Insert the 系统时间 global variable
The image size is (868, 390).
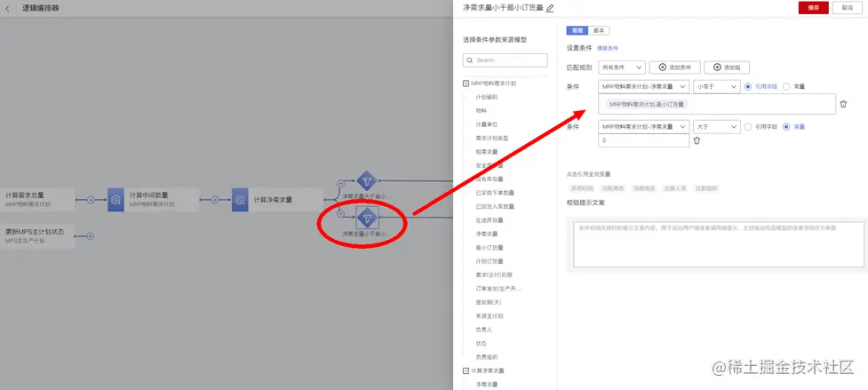(581, 188)
